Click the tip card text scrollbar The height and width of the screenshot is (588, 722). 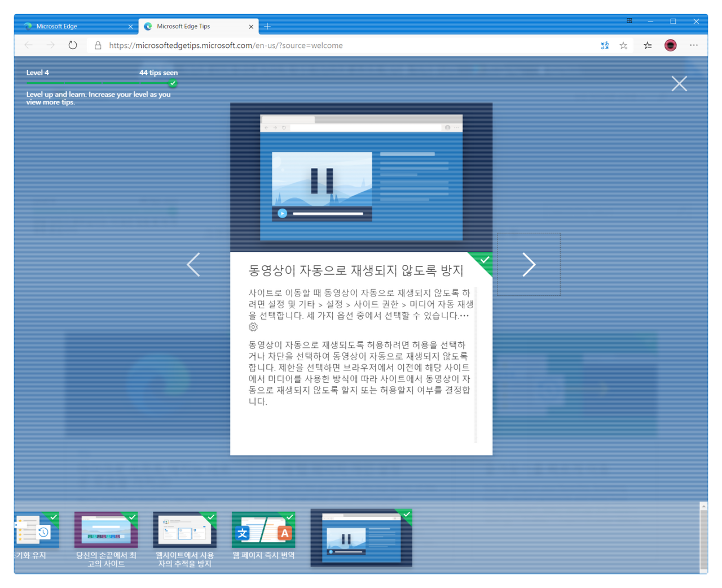pos(476,364)
